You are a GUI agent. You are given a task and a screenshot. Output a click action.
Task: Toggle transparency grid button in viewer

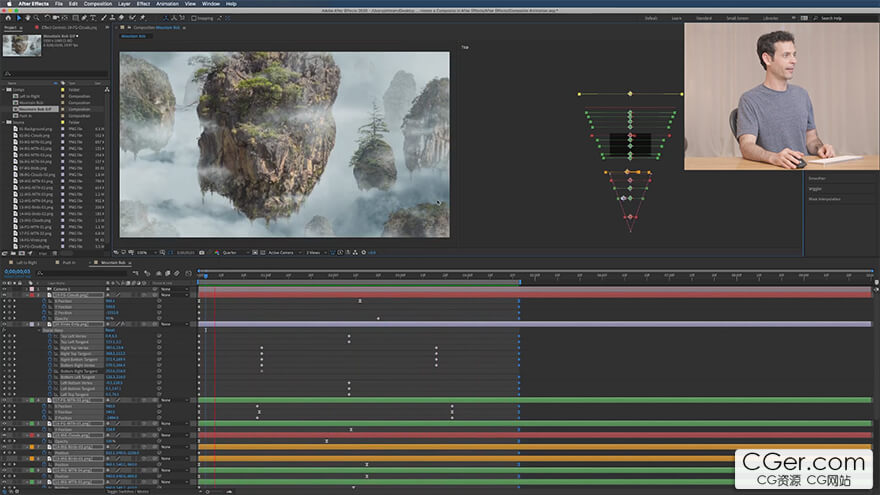pos(263,253)
